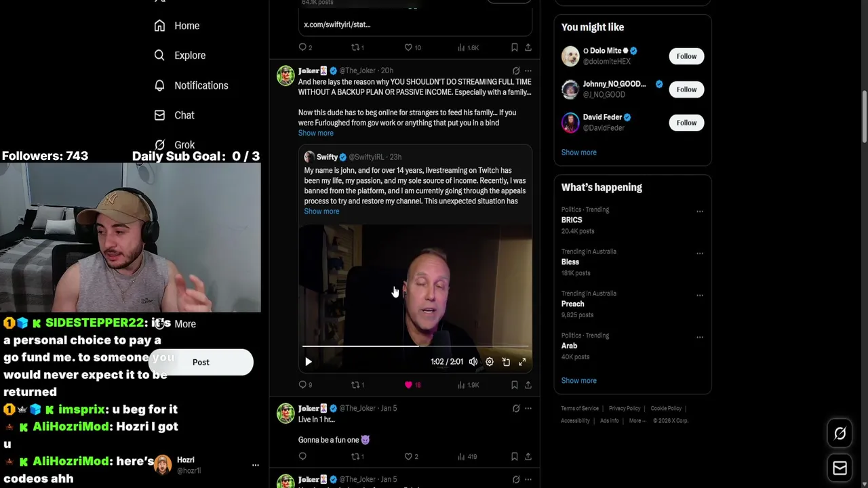Open messages envelope icon at bottom right
Image resolution: width=868 pixels, height=488 pixels.
tap(840, 468)
